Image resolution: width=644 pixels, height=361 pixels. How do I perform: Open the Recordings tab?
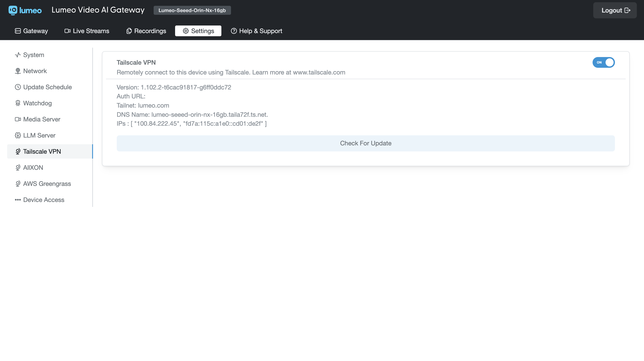(x=146, y=31)
